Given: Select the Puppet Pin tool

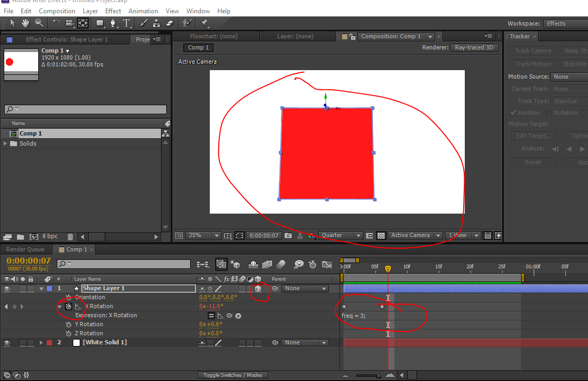Looking at the screenshot, I should (x=204, y=23).
